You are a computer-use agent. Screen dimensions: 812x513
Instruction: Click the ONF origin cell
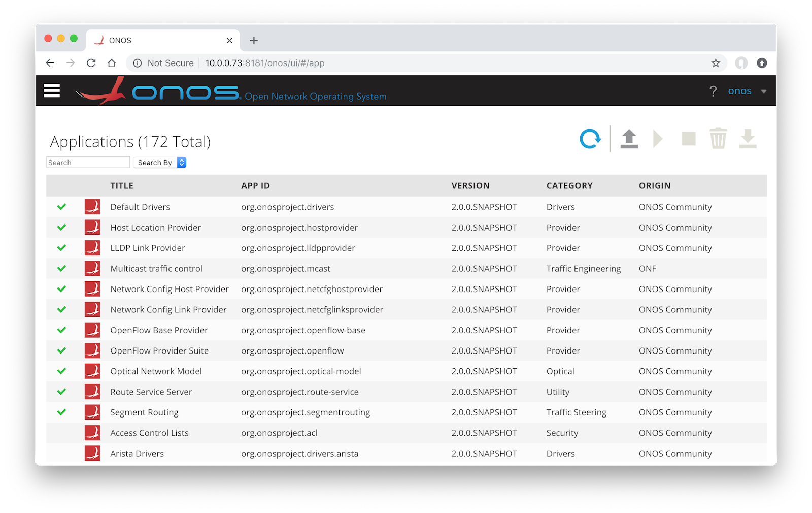[x=648, y=269]
